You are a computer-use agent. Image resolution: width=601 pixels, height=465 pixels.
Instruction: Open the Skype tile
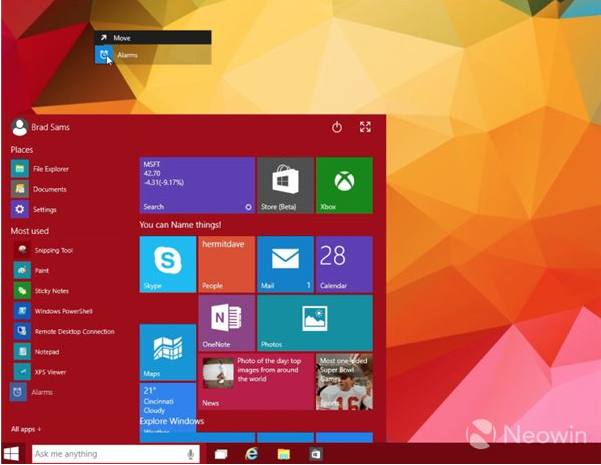click(x=167, y=264)
